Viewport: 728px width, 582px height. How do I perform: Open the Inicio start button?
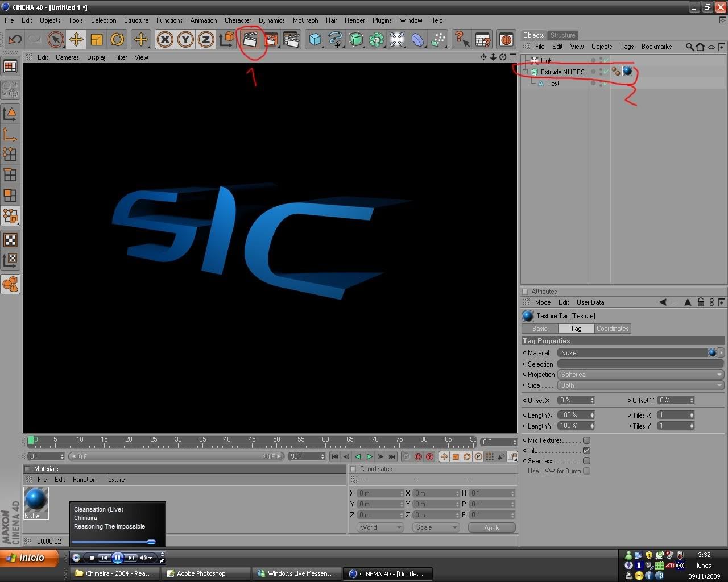tap(30, 558)
